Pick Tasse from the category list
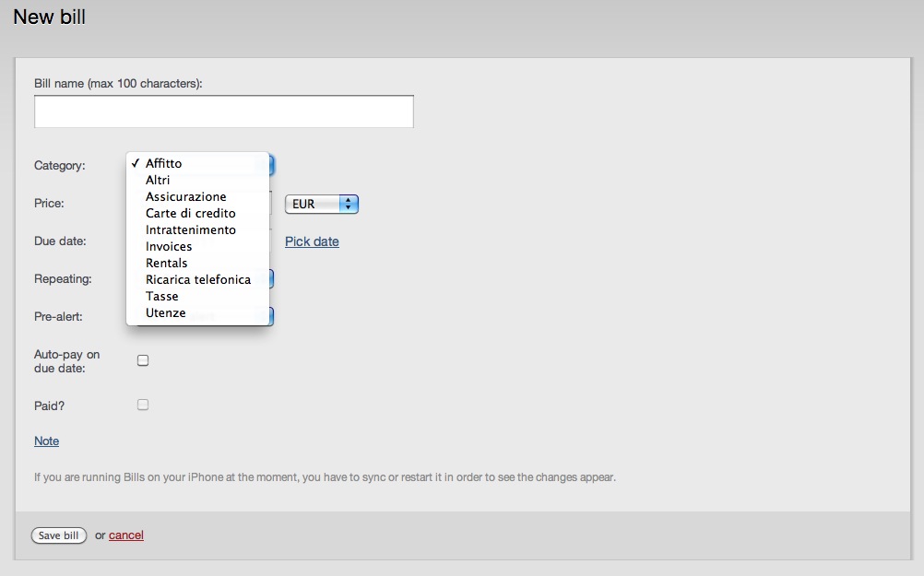Viewport: 924px width, 576px height. (161, 296)
